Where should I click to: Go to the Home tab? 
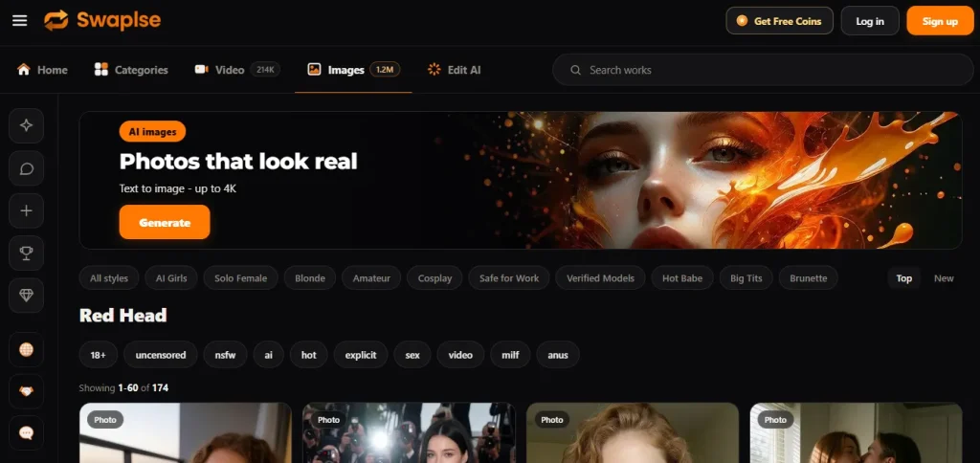(x=42, y=70)
